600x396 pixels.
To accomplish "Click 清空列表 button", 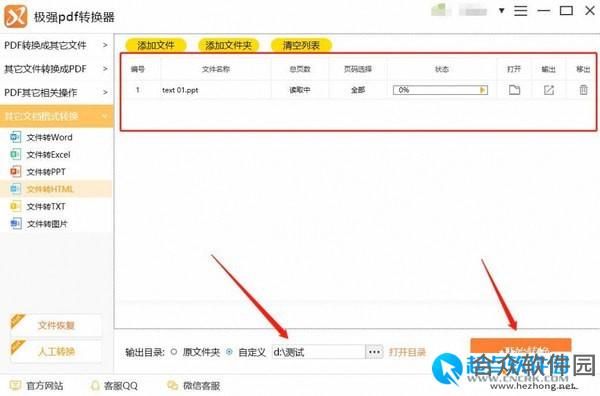I will click(x=301, y=45).
